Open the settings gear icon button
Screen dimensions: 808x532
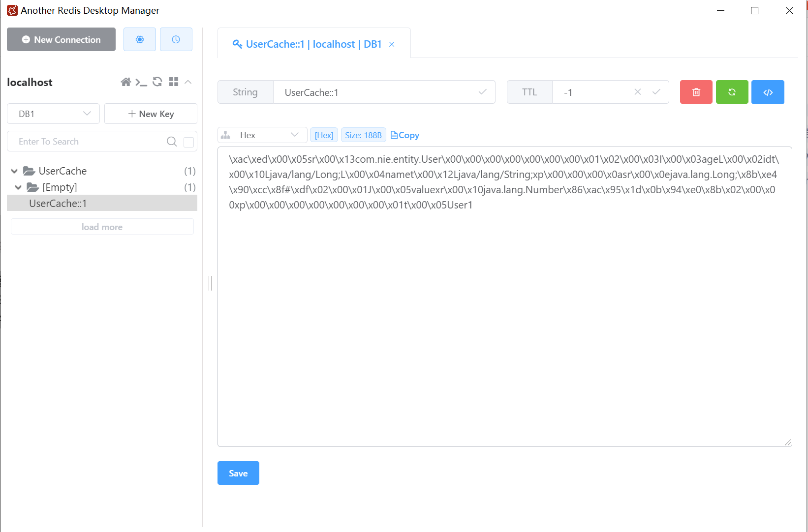tap(140, 39)
